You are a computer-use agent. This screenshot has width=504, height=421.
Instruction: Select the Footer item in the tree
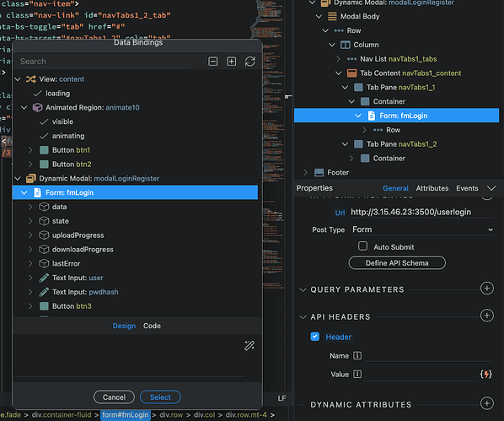tap(337, 172)
